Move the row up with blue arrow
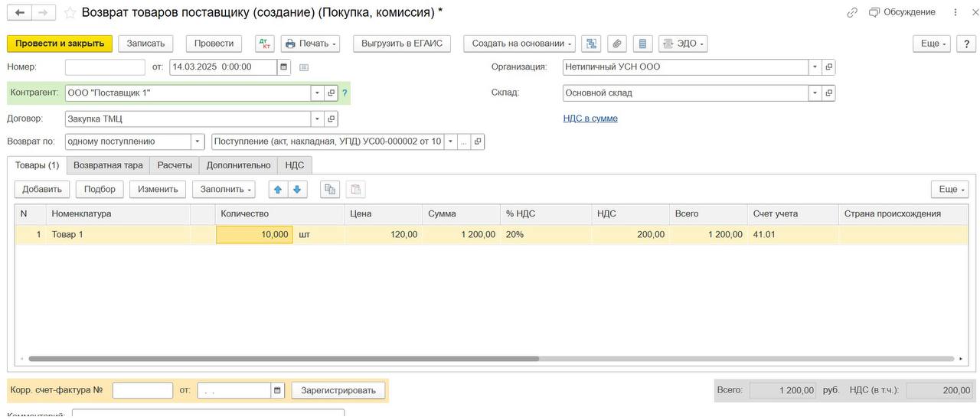The image size is (980, 420). pyautogui.click(x=278, y=189)
